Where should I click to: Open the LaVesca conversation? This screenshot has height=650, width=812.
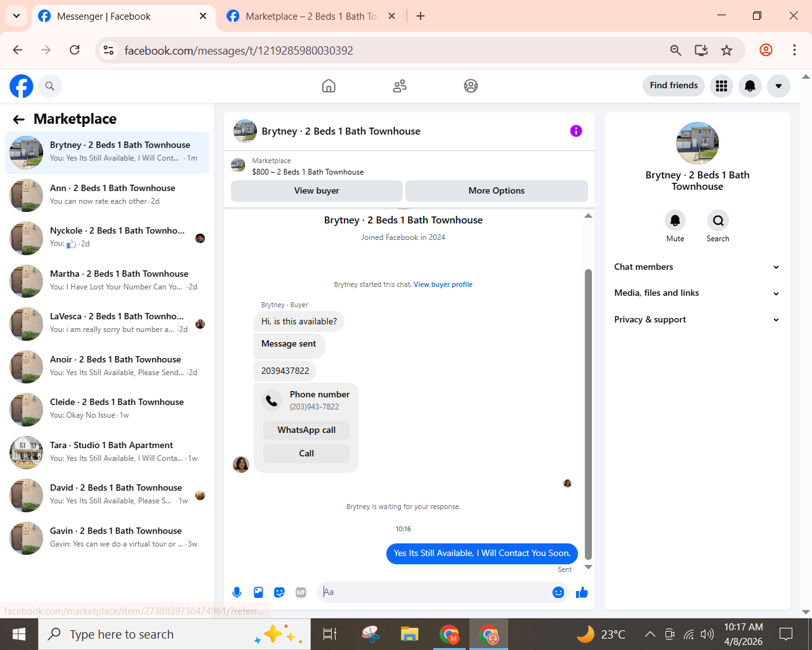(x=107, y=323)
